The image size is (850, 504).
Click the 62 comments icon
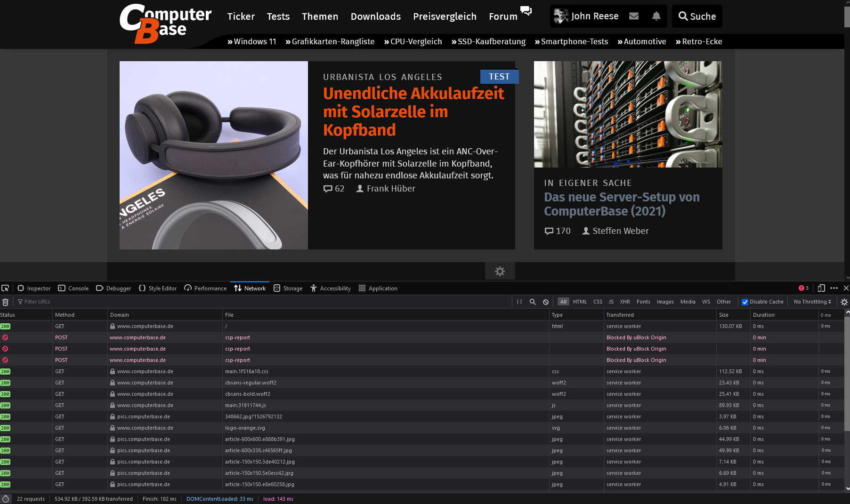pos(328,189)
